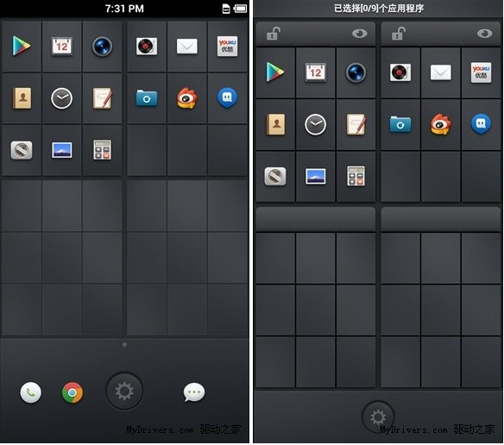The image size is (504, 445).
Task: Launch the Camera lens app on left screen
Action: 102,47
